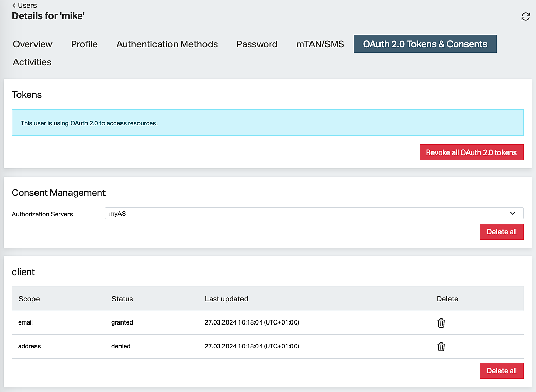Switch to the Activities tab
Image resolution: width=536 pixels, height=392 pixels.
[32, 62]
